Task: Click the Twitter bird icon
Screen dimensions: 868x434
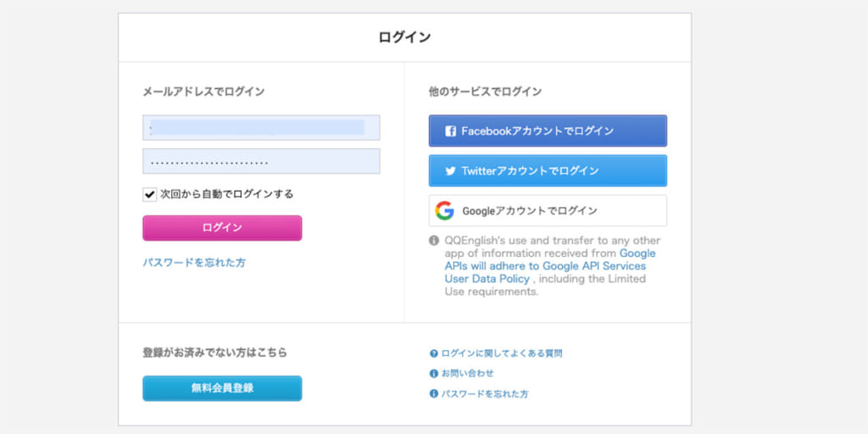Action: pos(450,170)
